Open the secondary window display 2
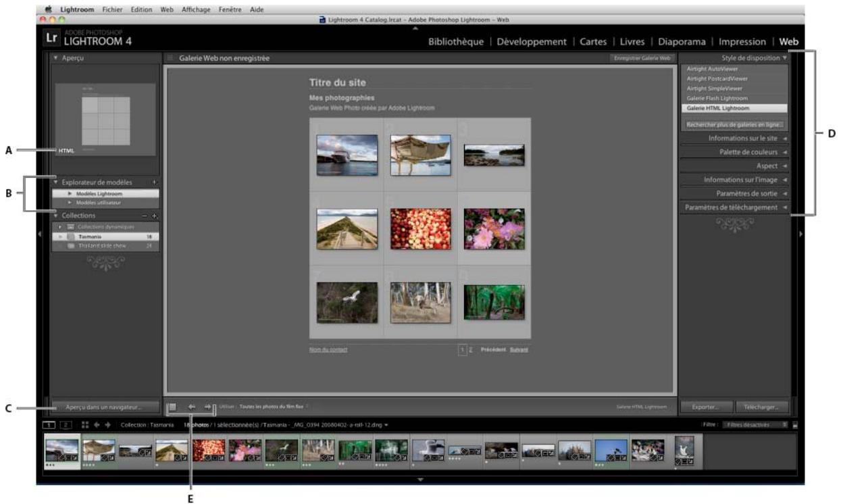 [66, 425]
